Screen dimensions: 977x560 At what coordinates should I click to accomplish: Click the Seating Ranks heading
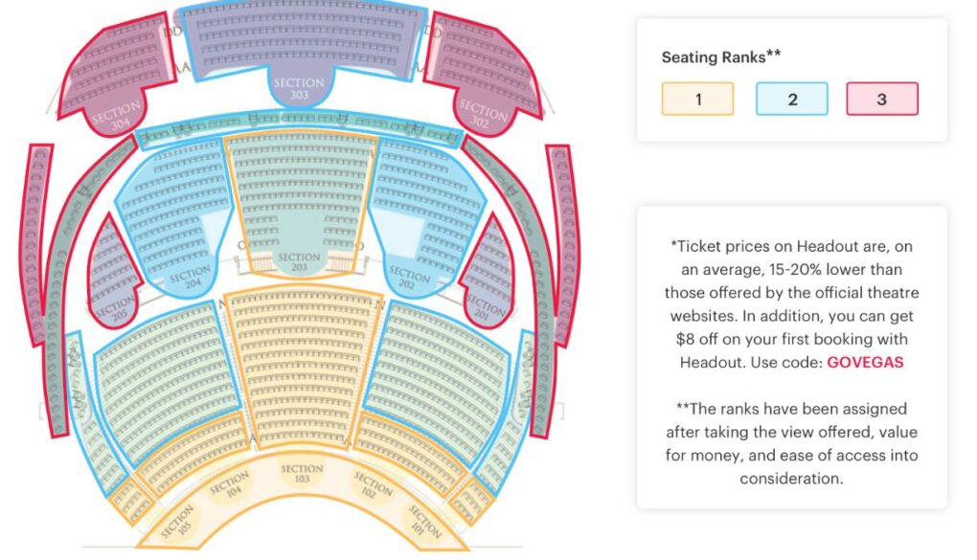coord(721,56)
